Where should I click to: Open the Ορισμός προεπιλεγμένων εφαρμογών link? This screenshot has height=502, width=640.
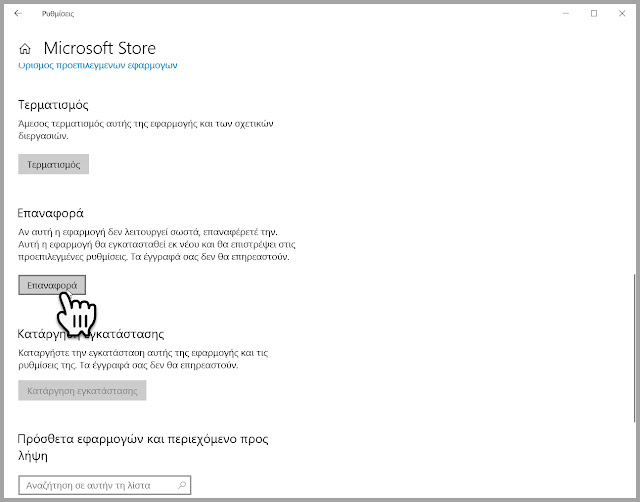[x=98, y=65]
